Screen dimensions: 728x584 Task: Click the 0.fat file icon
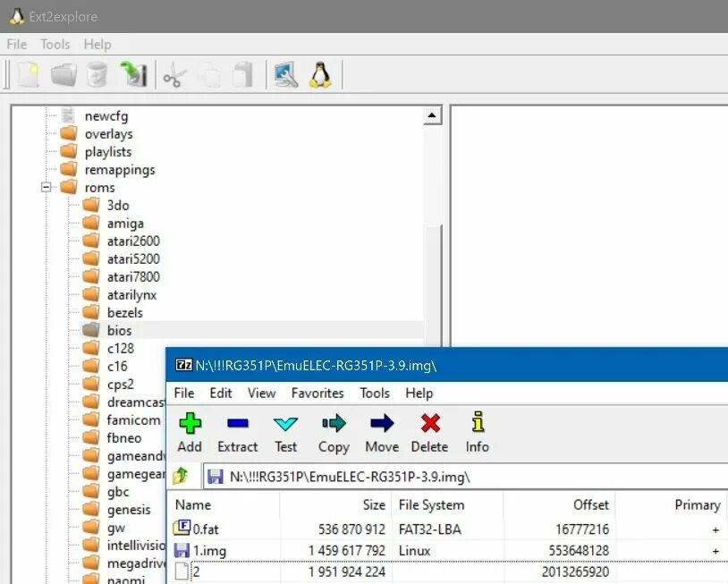tap(182, 528)
